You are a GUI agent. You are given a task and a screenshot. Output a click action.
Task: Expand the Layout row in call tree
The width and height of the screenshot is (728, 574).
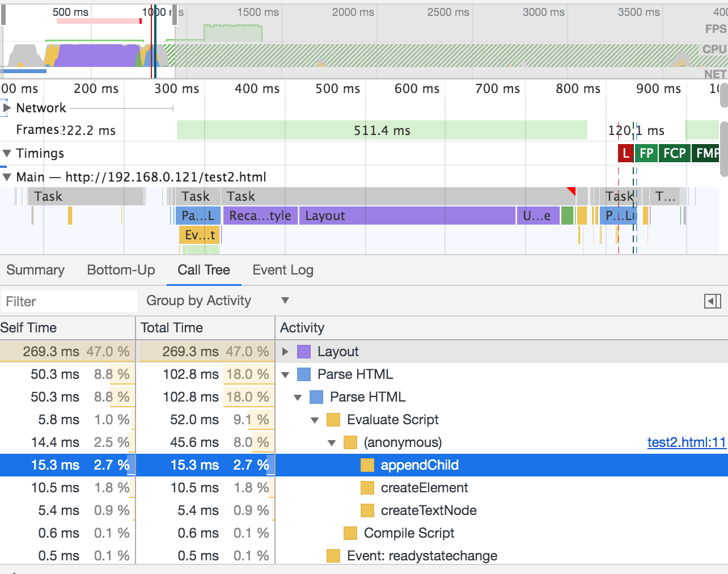click(x=285, y=352)
